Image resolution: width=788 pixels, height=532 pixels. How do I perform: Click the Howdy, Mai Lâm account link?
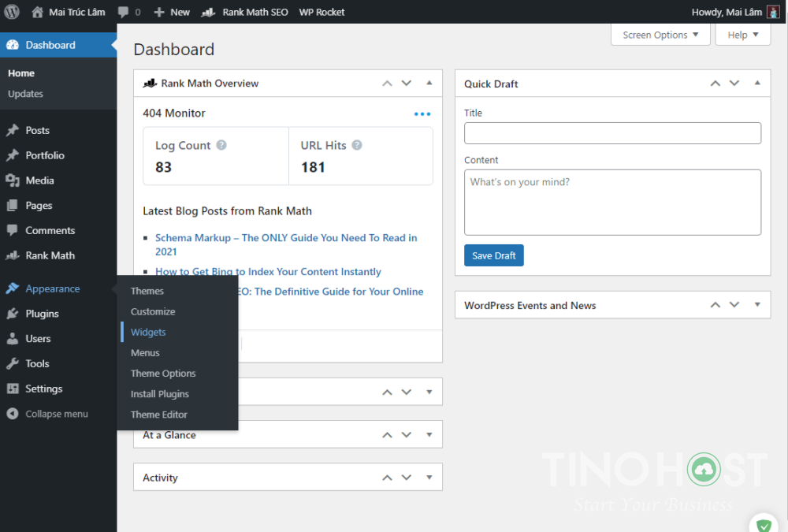(727, 12)
